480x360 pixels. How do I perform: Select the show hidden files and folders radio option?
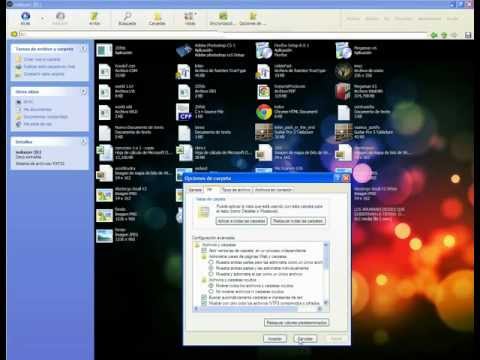[x=211, y=286]
